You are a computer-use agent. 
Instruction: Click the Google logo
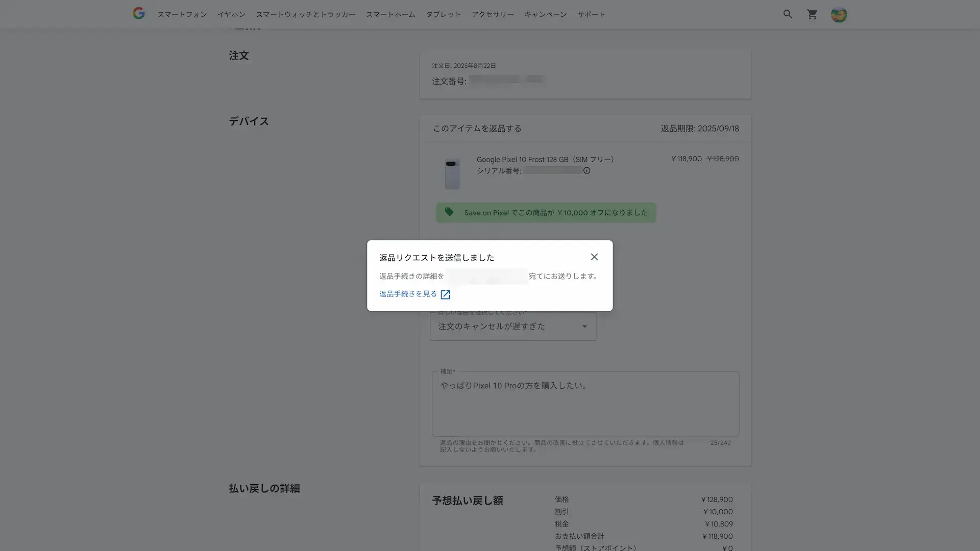point(138,13)
